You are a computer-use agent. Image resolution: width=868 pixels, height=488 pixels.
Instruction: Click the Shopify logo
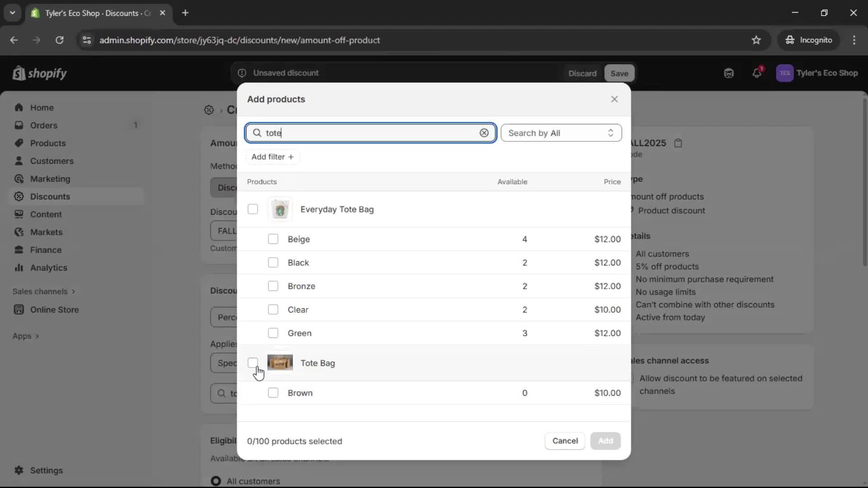click(39, 73)
